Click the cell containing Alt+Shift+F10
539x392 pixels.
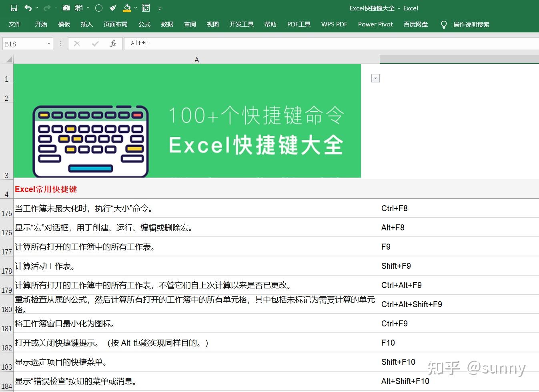click(x=459, y=381)
